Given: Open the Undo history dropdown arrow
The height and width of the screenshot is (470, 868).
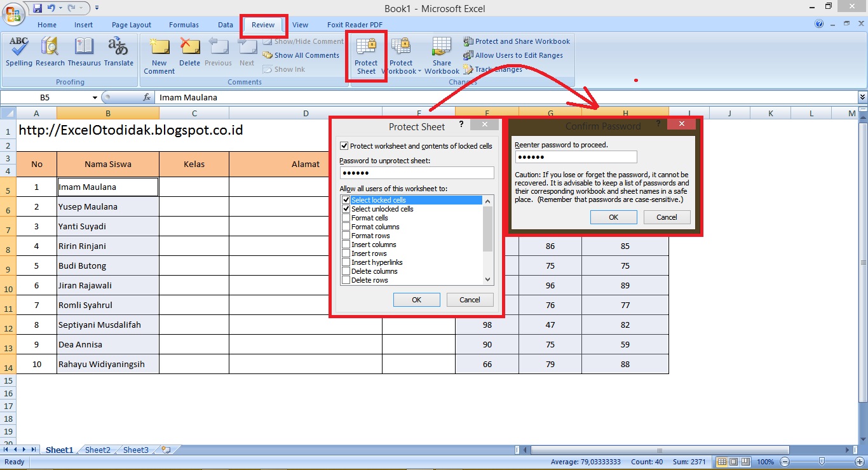Looking at the screenshot, I should pos(60,8).
